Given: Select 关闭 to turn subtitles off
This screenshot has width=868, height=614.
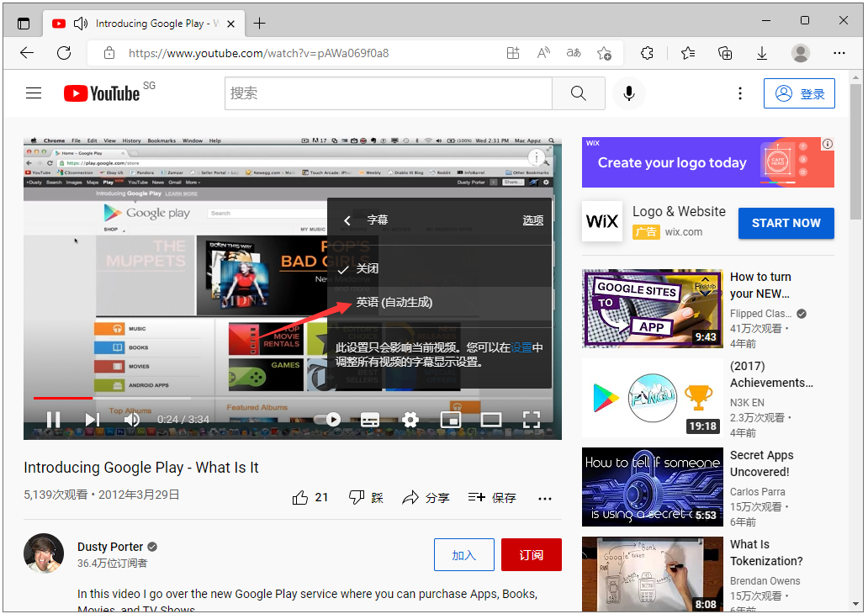Looking at the screenshot, I should (440, 269).
